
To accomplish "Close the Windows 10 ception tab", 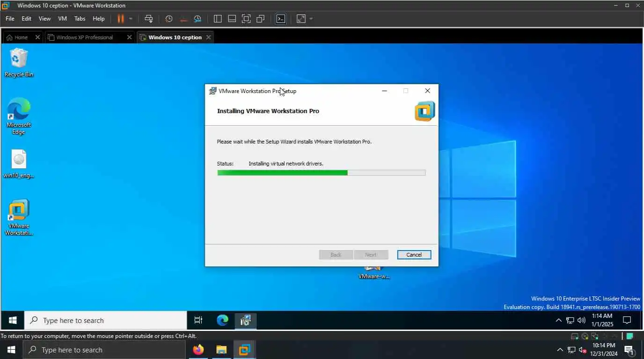I will tap(208, 37).
